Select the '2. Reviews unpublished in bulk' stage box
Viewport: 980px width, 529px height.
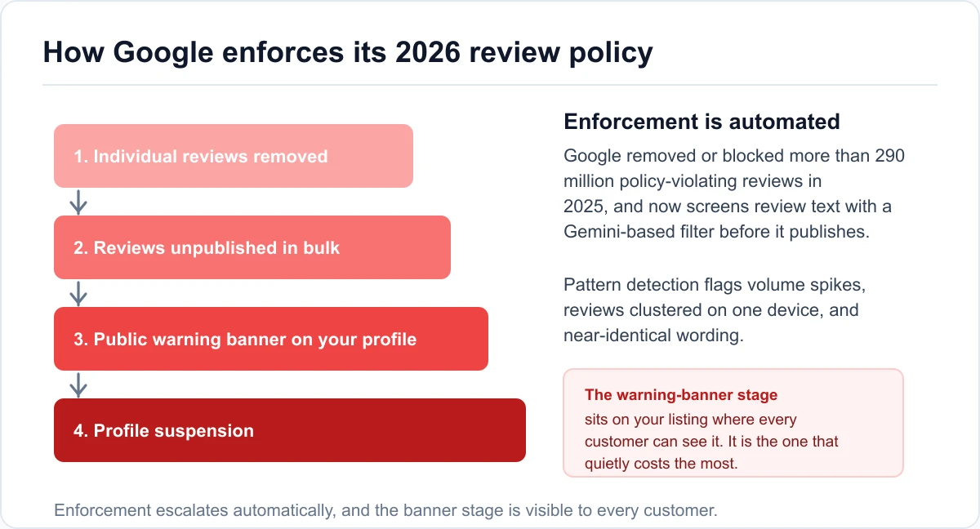click(252, 247)
